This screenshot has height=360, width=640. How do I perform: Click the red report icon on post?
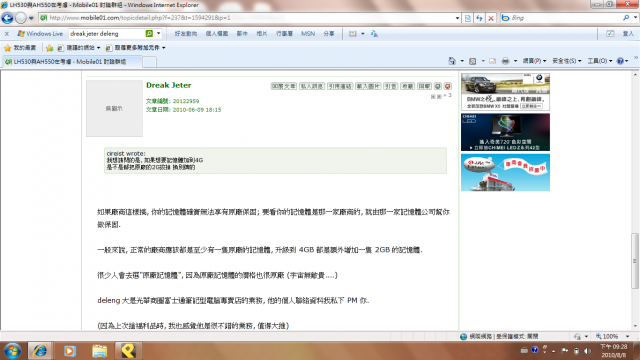tap(448, 86)
